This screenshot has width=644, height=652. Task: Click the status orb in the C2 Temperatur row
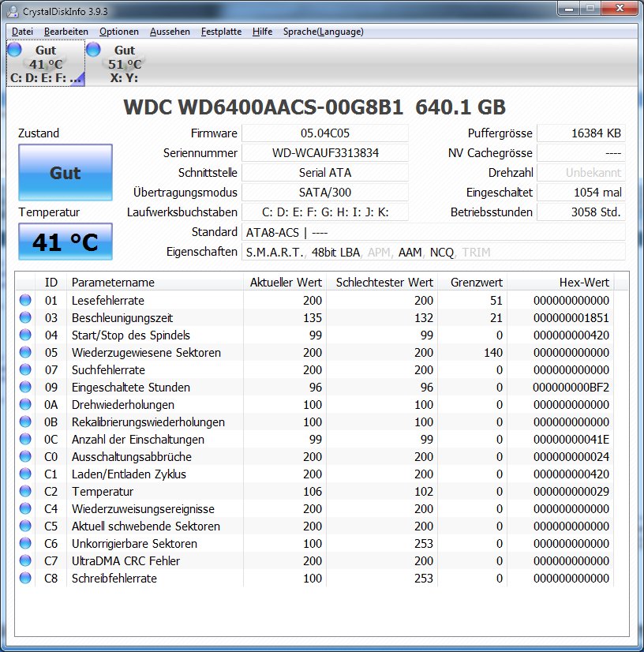(x=25, y=492)
